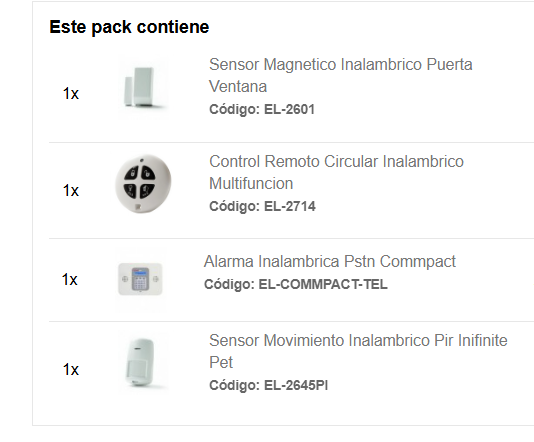View the Commpact alarm panel thumbnail
534x442 pixels.
[140, 279]
